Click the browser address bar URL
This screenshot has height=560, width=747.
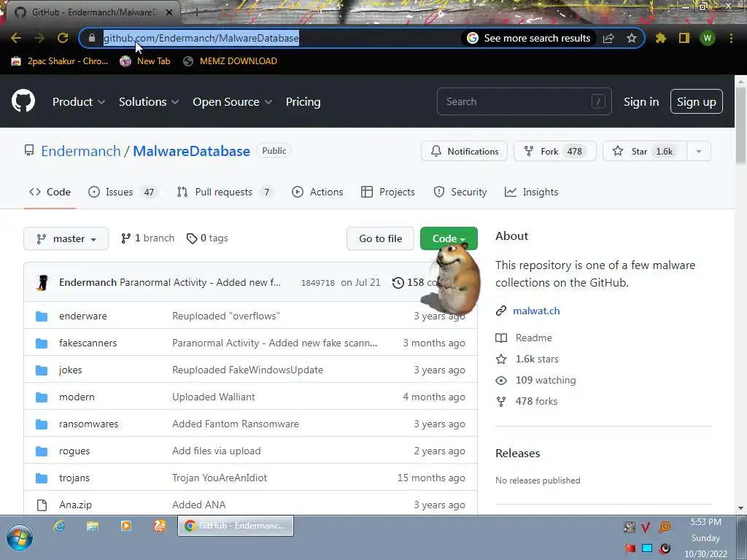click(x=201, y=38)
